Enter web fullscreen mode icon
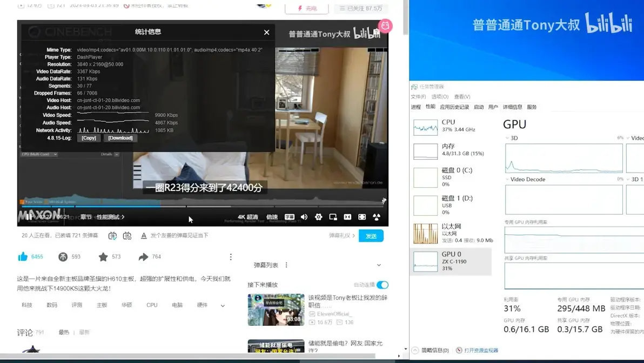This screenshot has height=363, width=644. (x=362, y=217)
